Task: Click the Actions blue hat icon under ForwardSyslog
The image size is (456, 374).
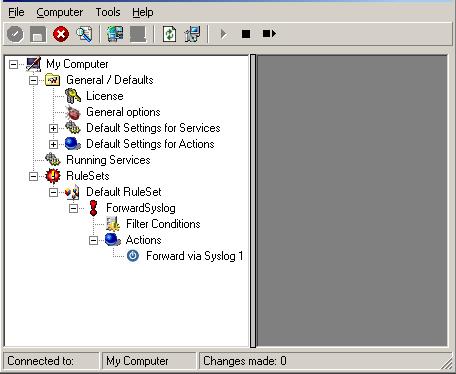Action: click(x=113, y=240)
